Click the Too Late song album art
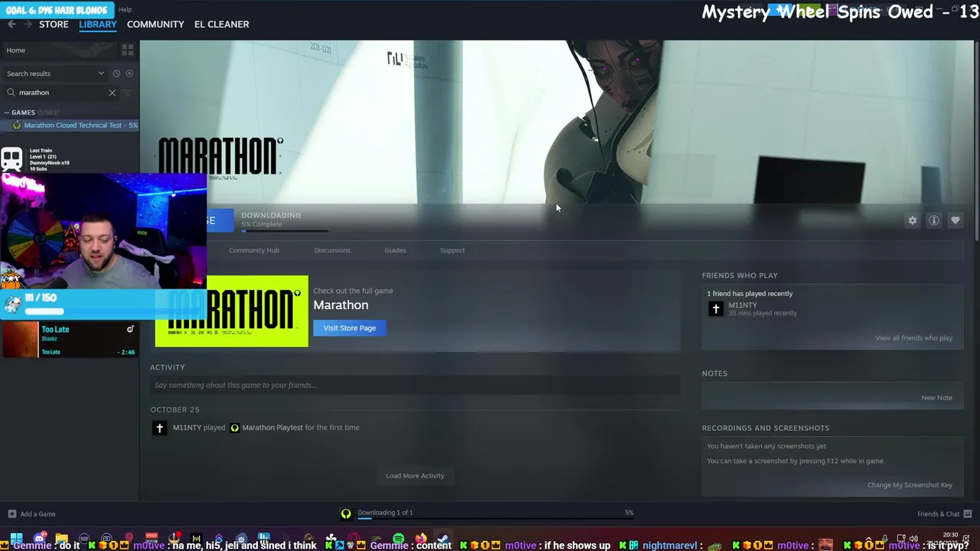The height and width of the screenshot is (551, 980). 19,340
